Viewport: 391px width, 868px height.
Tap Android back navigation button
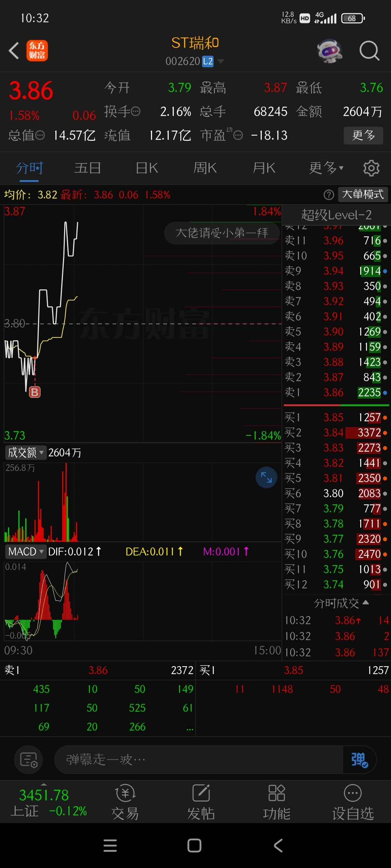pos(278,846)
